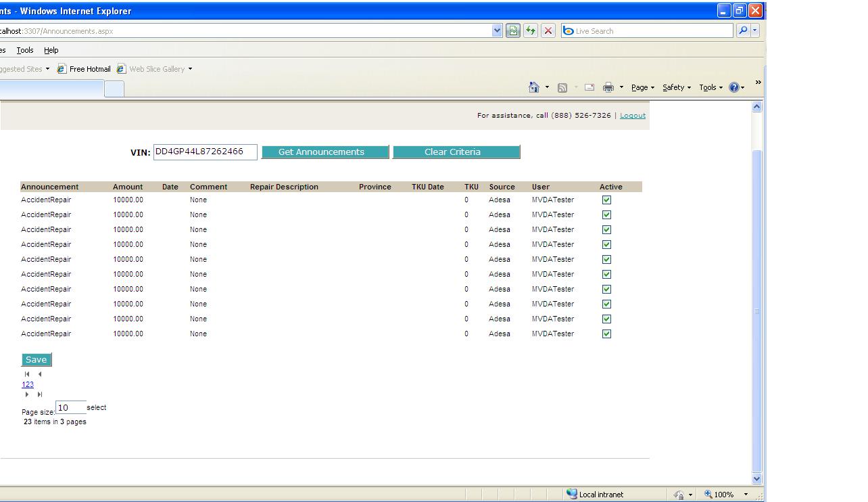The image size is (868, 502).
Task: Click the read mail envelope icon
Action: [x=589, y=87]
